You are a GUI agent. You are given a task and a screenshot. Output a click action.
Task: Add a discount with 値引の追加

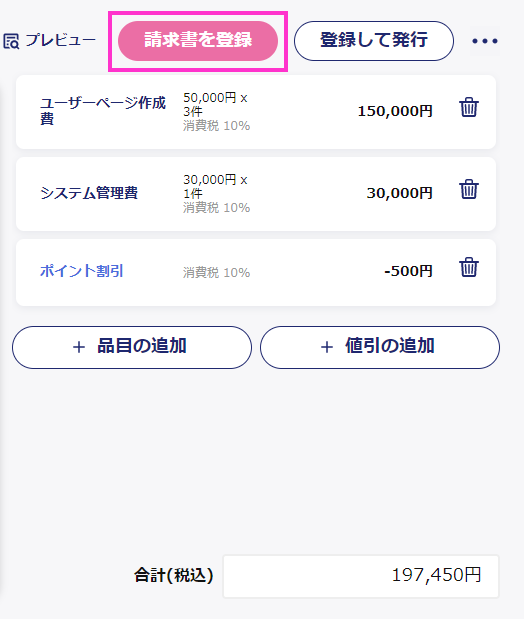click(380, 347)
